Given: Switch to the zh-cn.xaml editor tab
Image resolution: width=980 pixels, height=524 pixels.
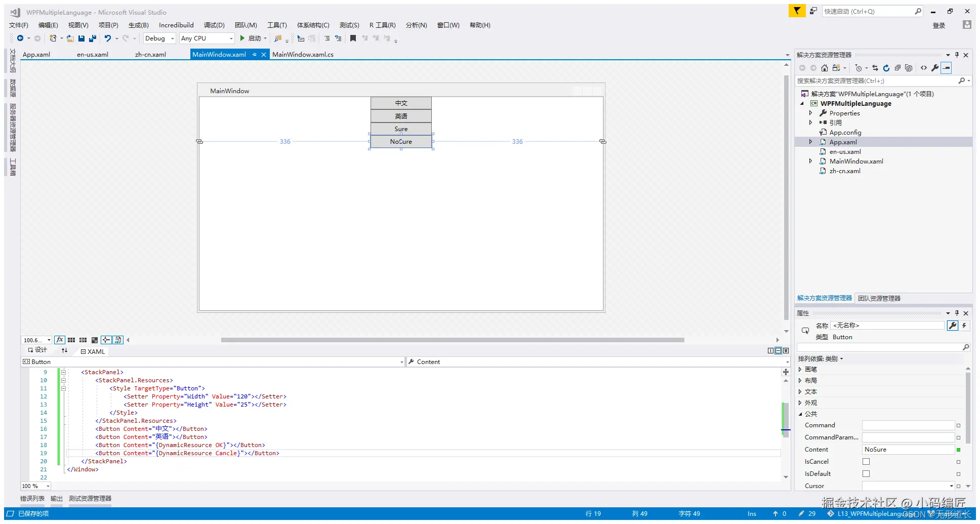Looking at the screenshot, I should [150, 55].
